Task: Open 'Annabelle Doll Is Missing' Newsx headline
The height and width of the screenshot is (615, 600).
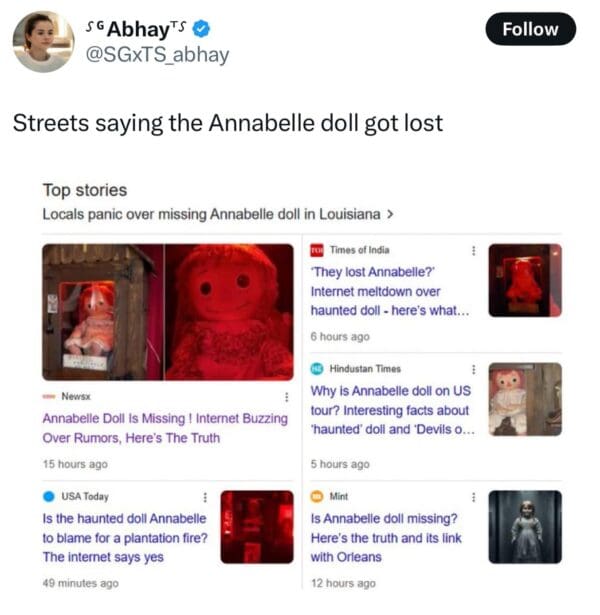Action: coord(165,428)
